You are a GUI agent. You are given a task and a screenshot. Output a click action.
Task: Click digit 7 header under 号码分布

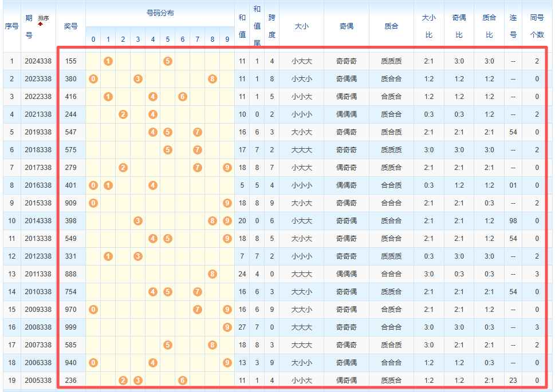pos(198,39)
